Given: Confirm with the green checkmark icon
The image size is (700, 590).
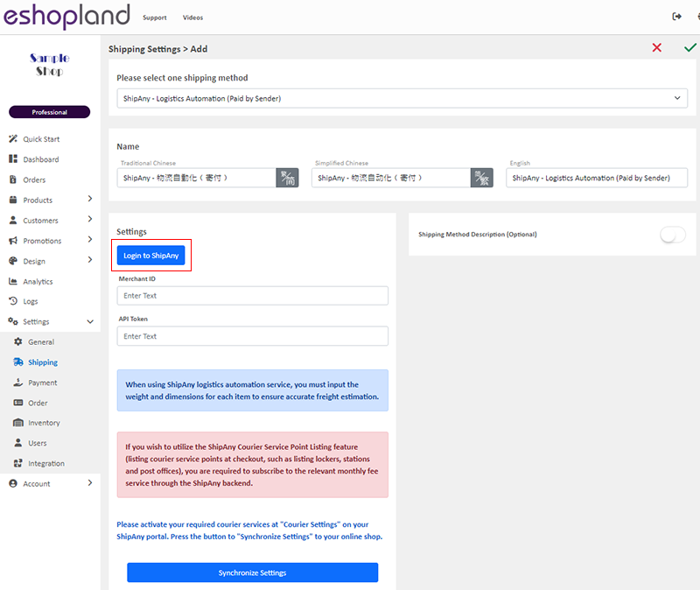Looking at the screenshot, I should 690,47.
